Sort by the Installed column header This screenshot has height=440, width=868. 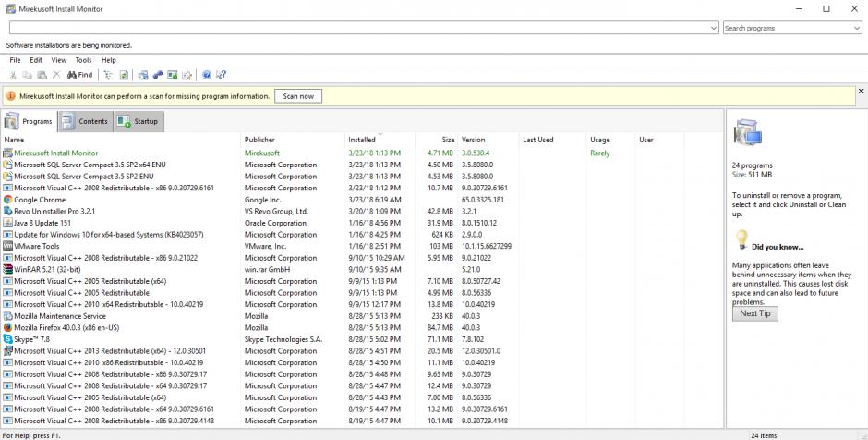tap(380, 141)
